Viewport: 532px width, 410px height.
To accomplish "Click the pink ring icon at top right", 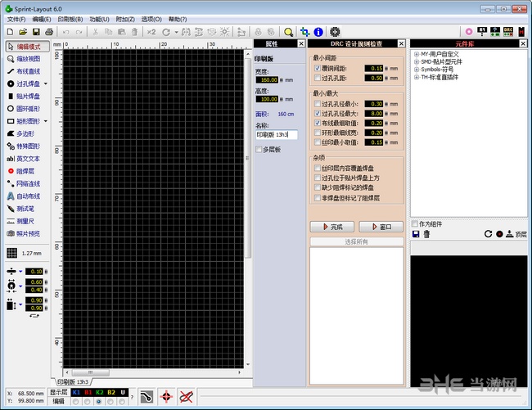I will point(469,32).
